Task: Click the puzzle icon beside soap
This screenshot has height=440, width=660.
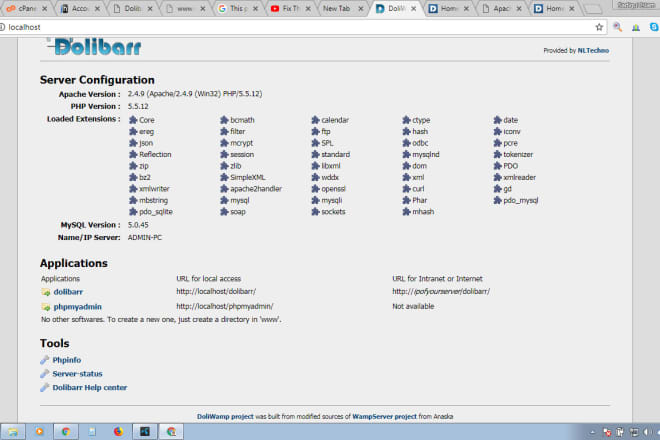Action: tap(224, 212)
